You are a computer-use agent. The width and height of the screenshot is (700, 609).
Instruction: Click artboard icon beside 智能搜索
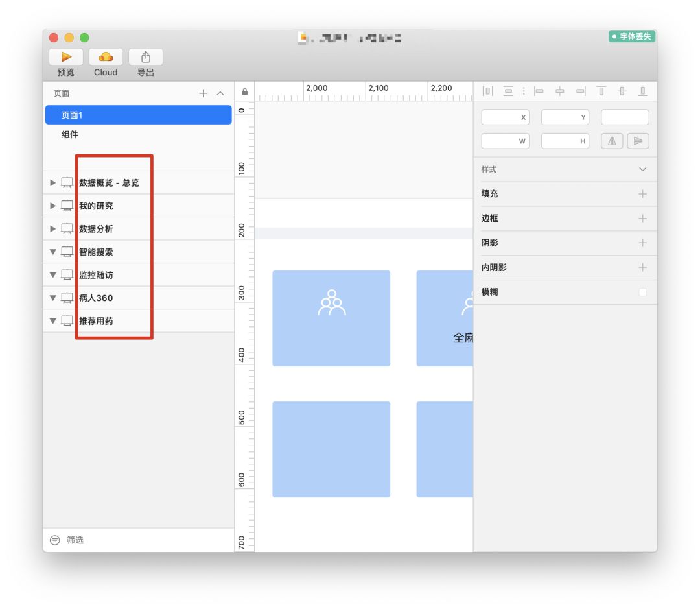[67, 252]
